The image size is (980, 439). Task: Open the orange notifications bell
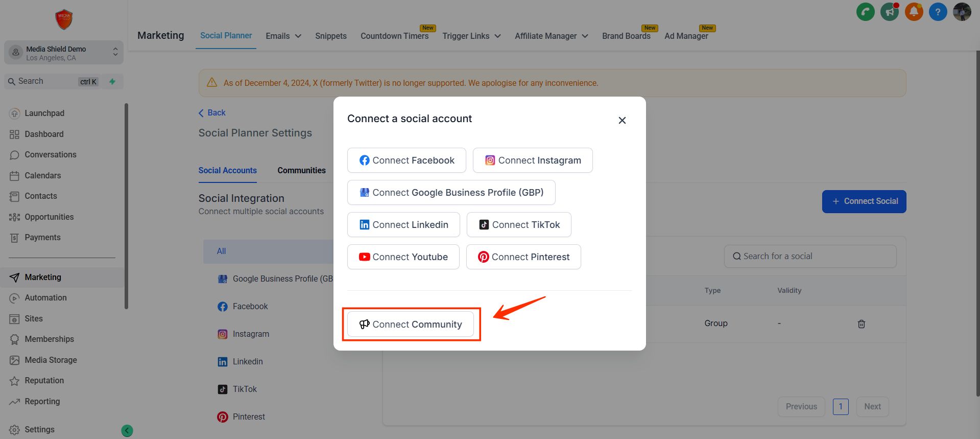(914, 12)
